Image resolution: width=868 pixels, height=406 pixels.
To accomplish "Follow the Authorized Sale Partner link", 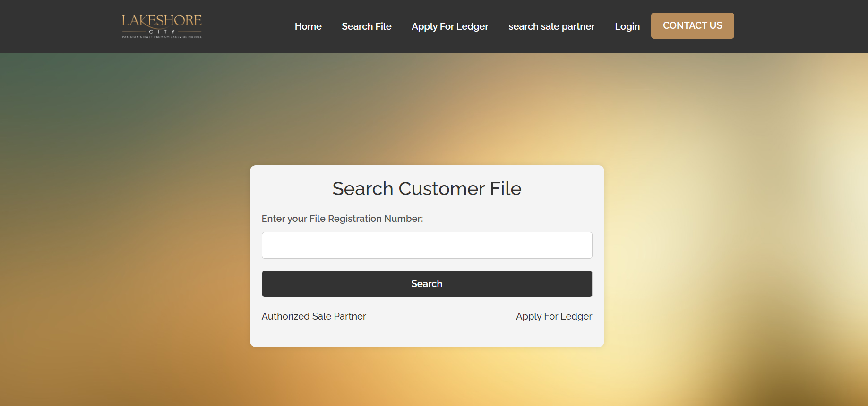I will coord(314,316).
